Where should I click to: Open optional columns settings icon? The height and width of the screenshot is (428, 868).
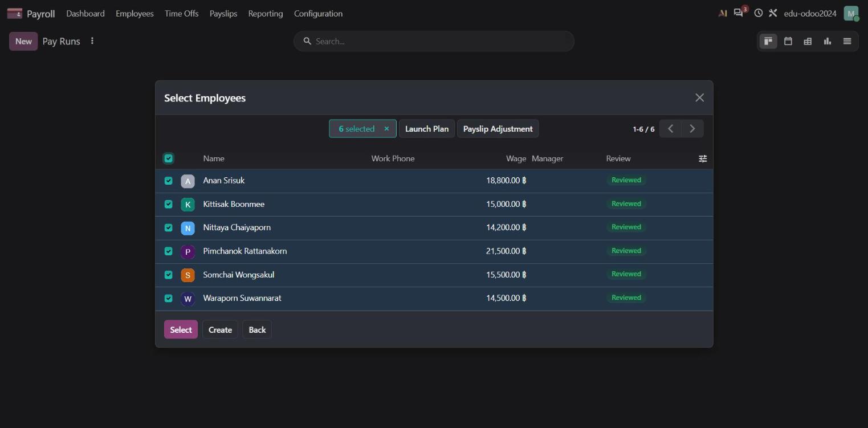pos(703,158)
